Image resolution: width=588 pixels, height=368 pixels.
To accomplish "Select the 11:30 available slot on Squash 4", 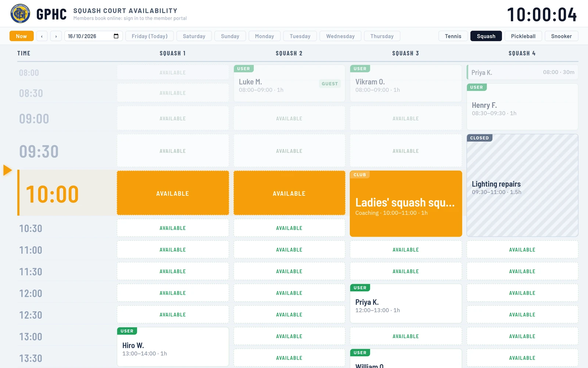I will tap(522, 271).
